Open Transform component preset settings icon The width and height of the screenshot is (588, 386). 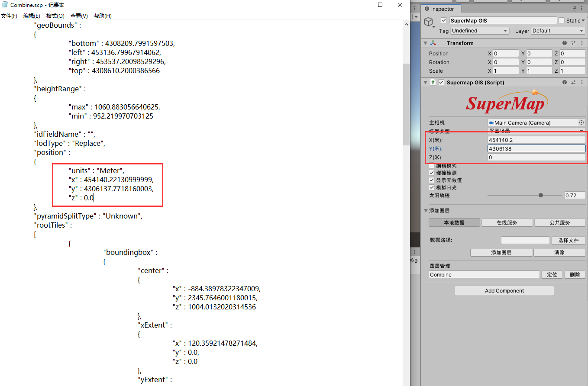pos(573,43)
